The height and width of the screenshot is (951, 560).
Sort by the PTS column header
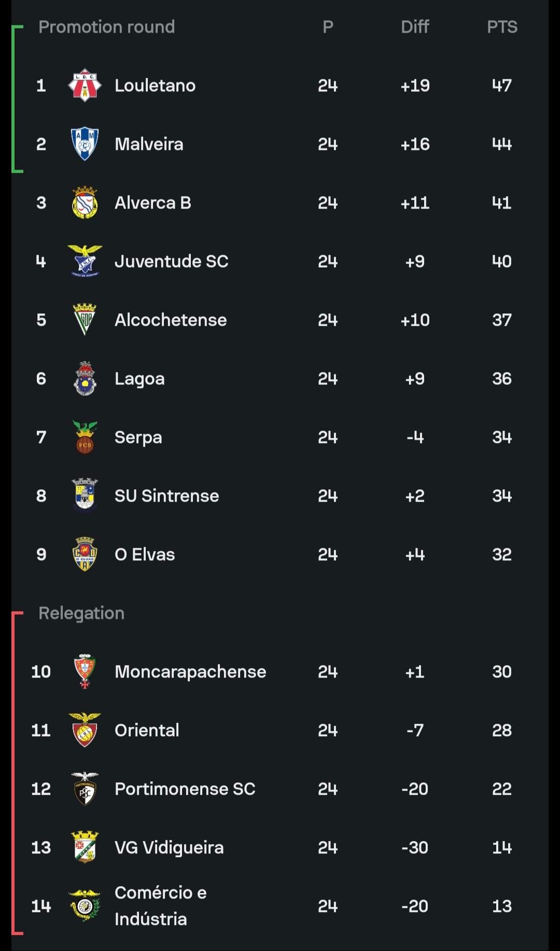pos(501,27)
